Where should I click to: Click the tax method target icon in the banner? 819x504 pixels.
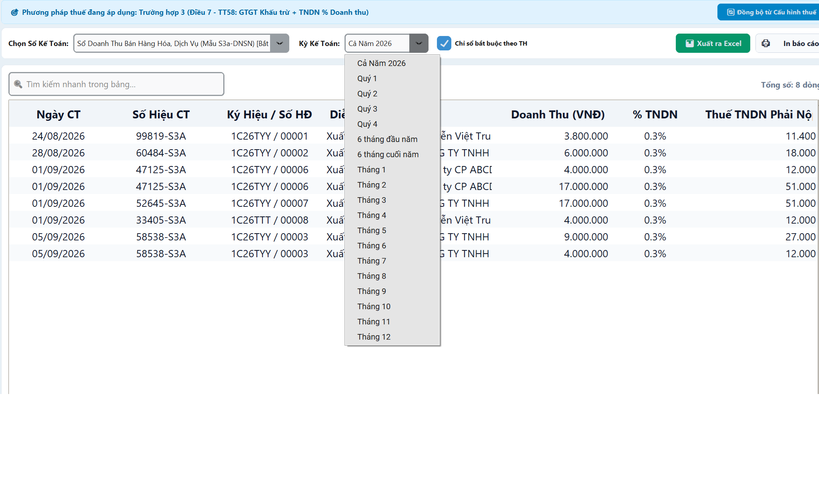(x=14, y=12)
